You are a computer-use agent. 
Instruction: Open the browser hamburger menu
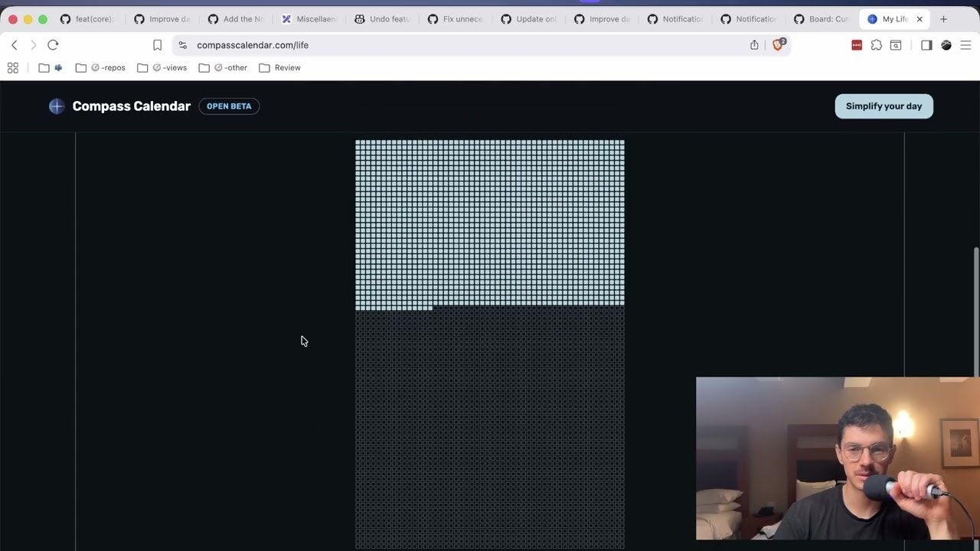pyautogui.click(x=965, y=45)
